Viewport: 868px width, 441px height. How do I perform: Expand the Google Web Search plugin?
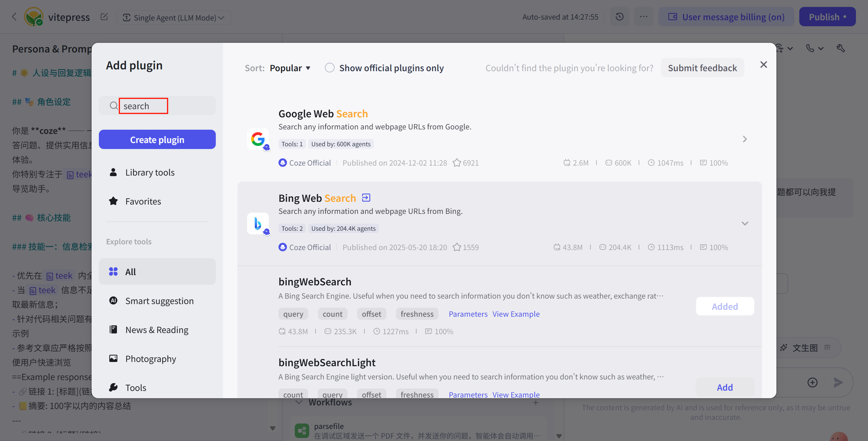click(x=745, y=139)
